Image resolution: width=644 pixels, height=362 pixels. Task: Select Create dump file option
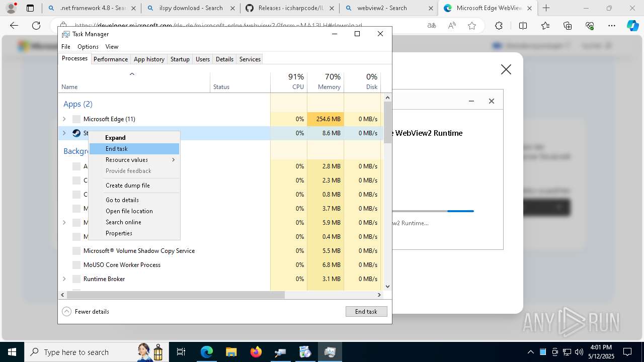134,186
